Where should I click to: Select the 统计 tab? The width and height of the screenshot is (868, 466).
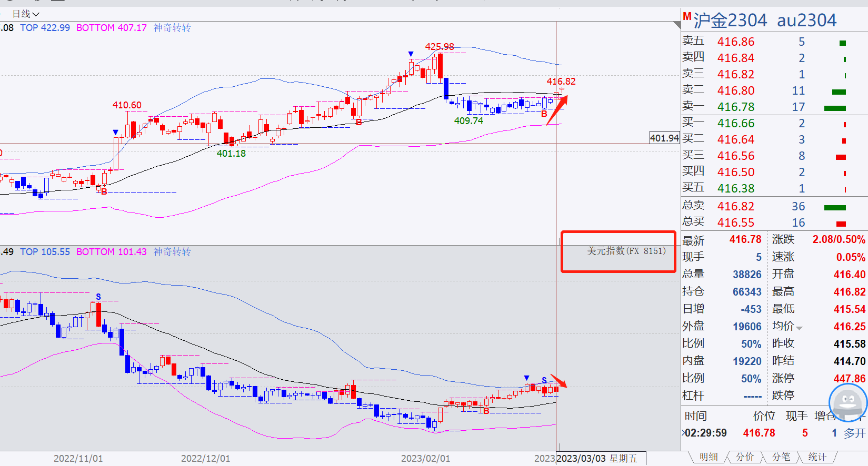coord(817,457)
